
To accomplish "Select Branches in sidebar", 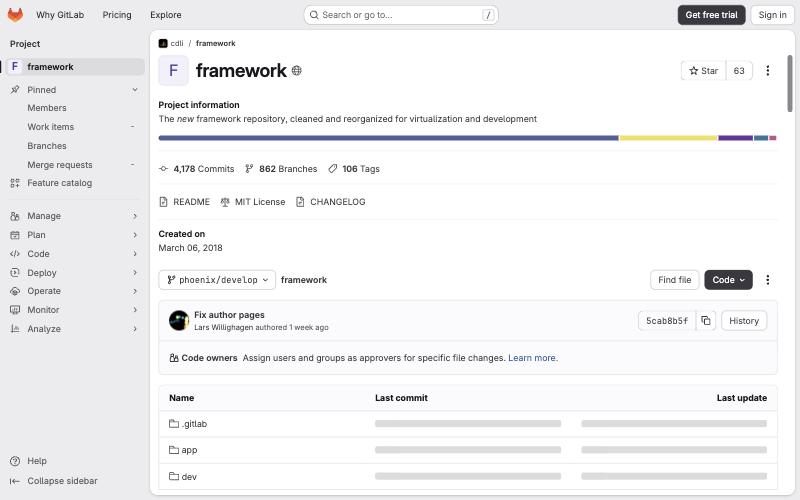I will [x=47, y=145].
